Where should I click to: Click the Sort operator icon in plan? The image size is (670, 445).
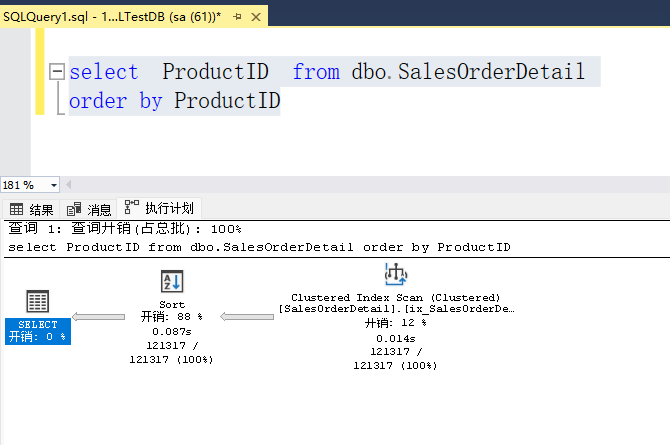pos(171,281)
